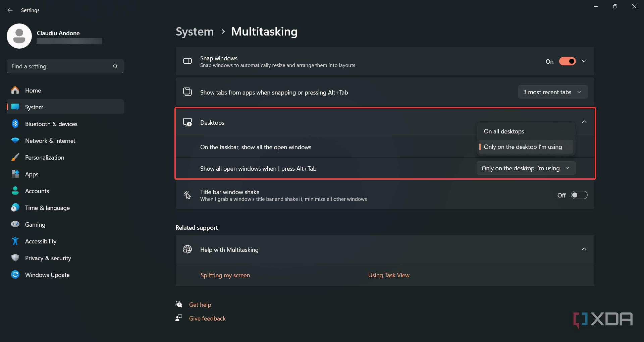644x342 pixels.
Task: Open Splitting my screen link
Action: coord(225,275)
